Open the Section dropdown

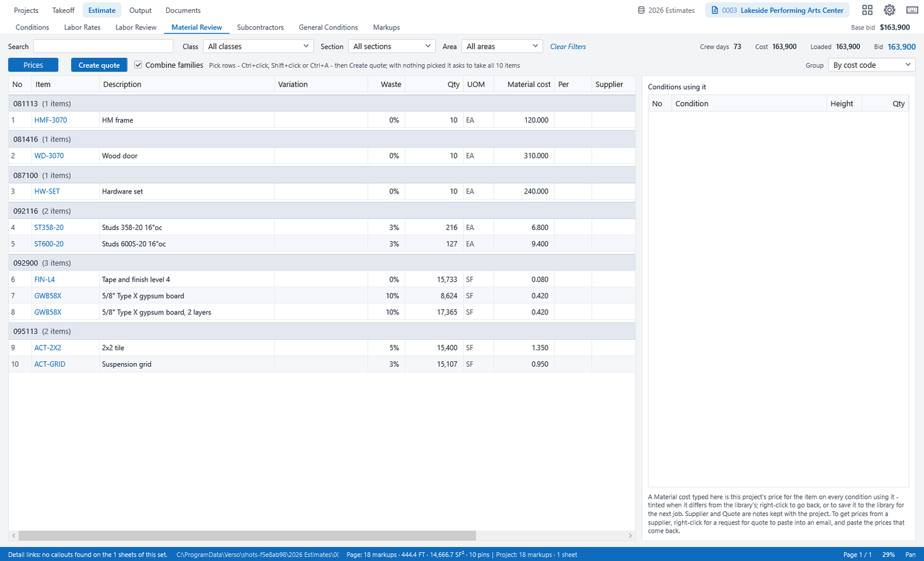coord(392,46)
